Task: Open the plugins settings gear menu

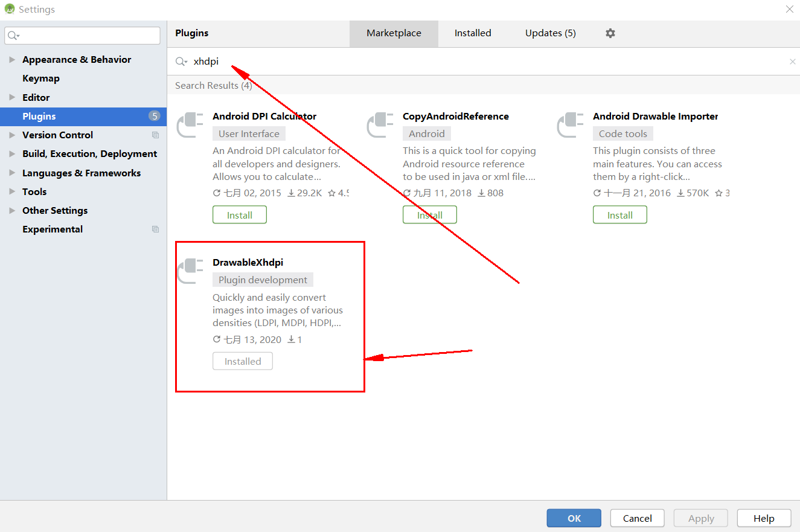Action: (610, 33)
